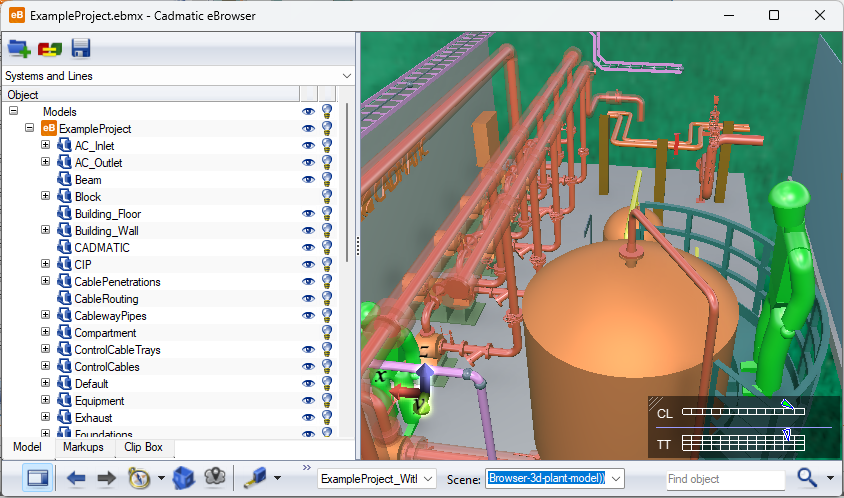Click the red and green compare icon
The width and height of the screenshot is (844, 498).
point(50,48)
